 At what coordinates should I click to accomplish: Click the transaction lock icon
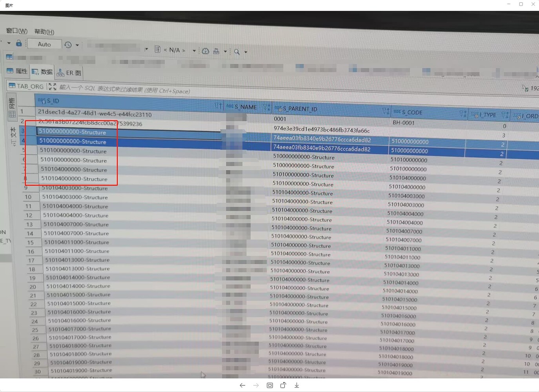[x=18, y=43]
